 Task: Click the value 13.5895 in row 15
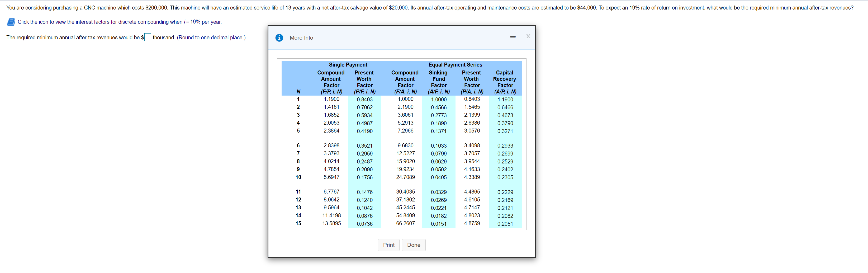click(x=331, y=223)
